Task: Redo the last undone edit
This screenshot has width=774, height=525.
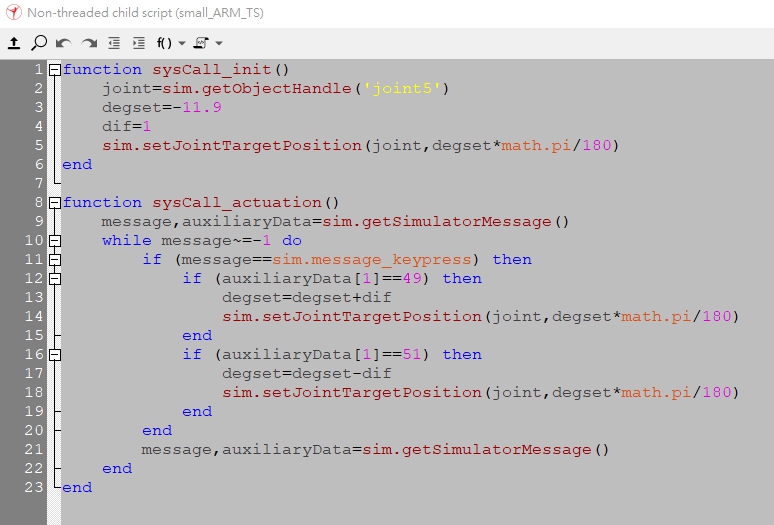Action: tap(89, 43)
